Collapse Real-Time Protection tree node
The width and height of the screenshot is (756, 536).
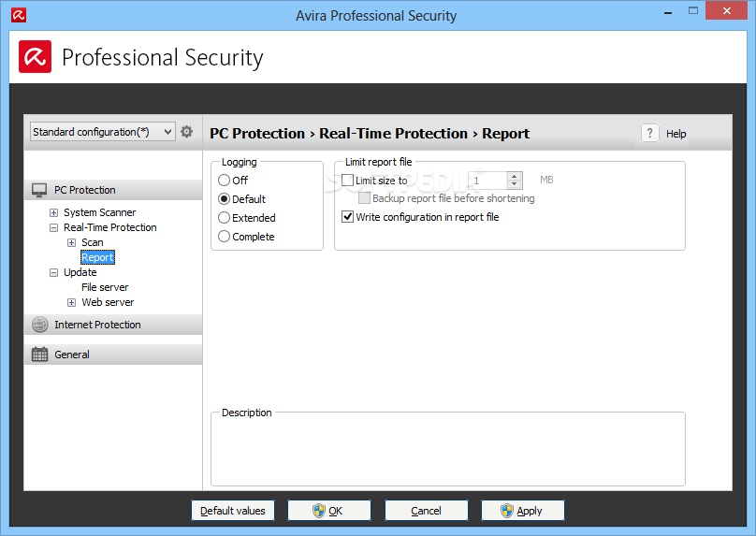pyautogui.click(x=54, y=227)
